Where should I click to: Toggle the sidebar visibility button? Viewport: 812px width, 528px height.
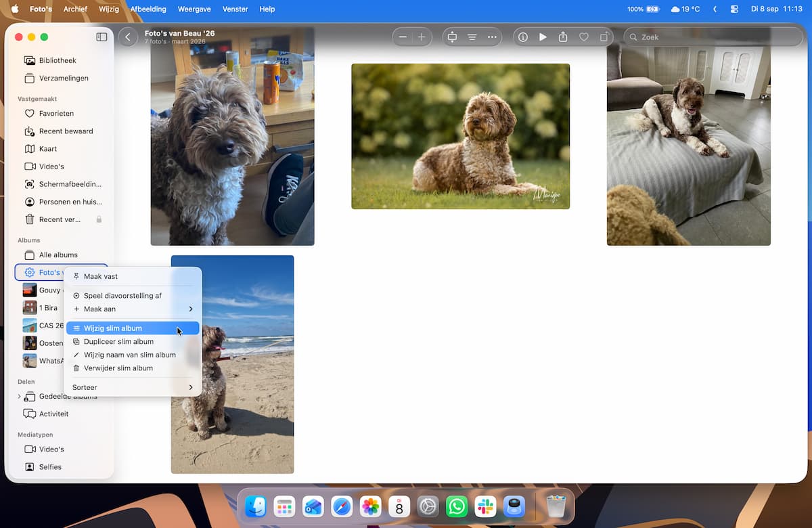(x=101, y=37)
